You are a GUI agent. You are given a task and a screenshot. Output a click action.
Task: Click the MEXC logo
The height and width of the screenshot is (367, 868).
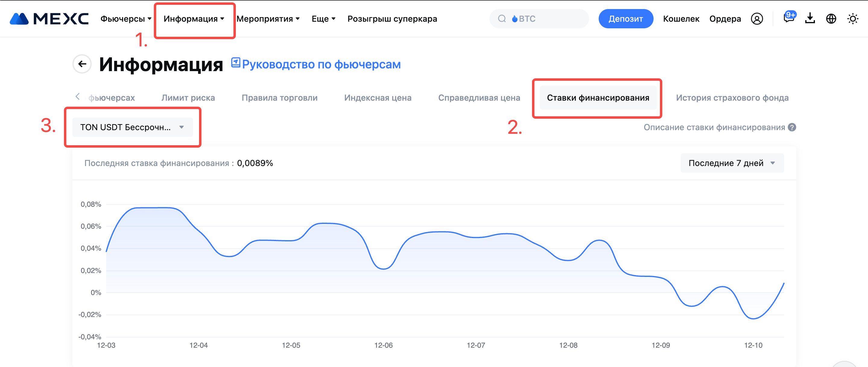coord(49,19)
